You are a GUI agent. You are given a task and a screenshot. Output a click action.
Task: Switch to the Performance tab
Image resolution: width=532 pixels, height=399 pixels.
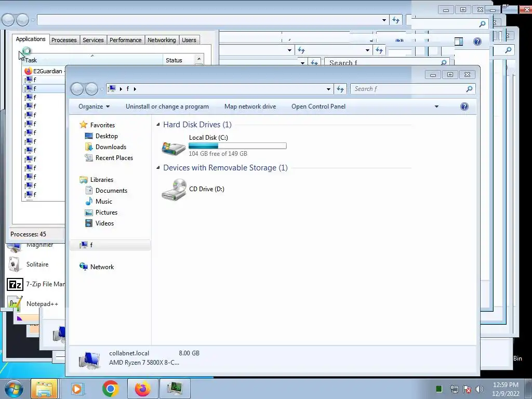coord(125,40)
